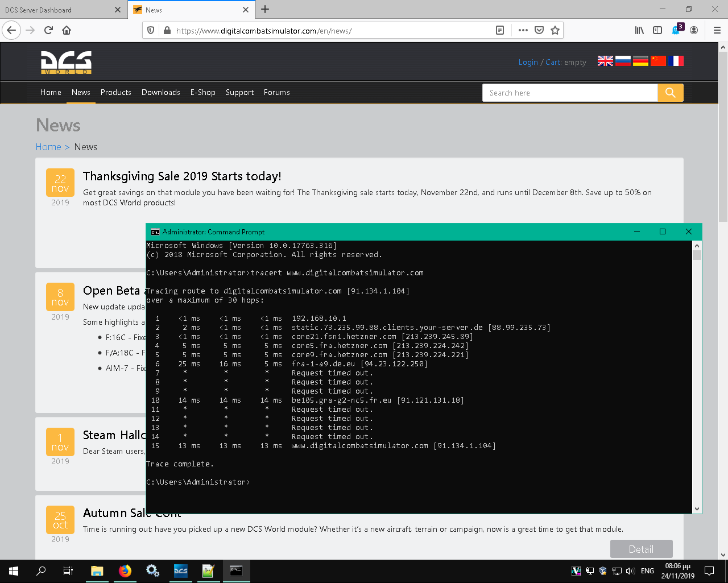The width and height of the screenshot is (728, 583).
Task: Click the orange search magnifier button
Action: [671, 93]
